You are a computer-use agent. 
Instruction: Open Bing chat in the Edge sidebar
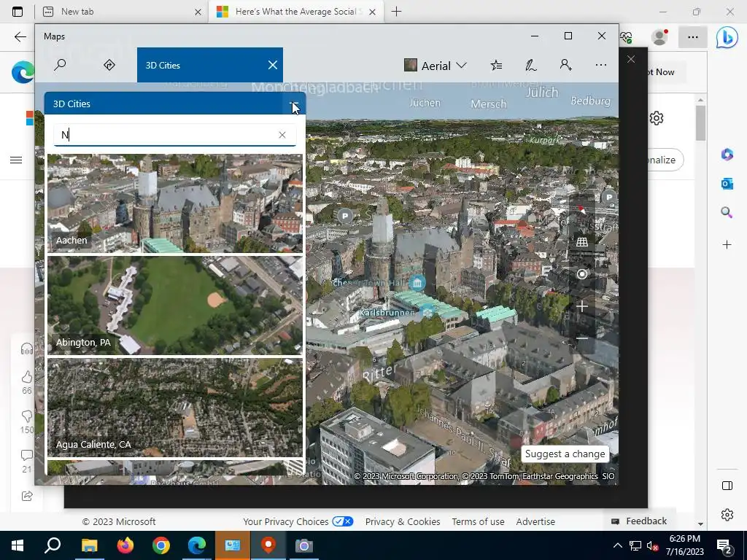[727, 38]
